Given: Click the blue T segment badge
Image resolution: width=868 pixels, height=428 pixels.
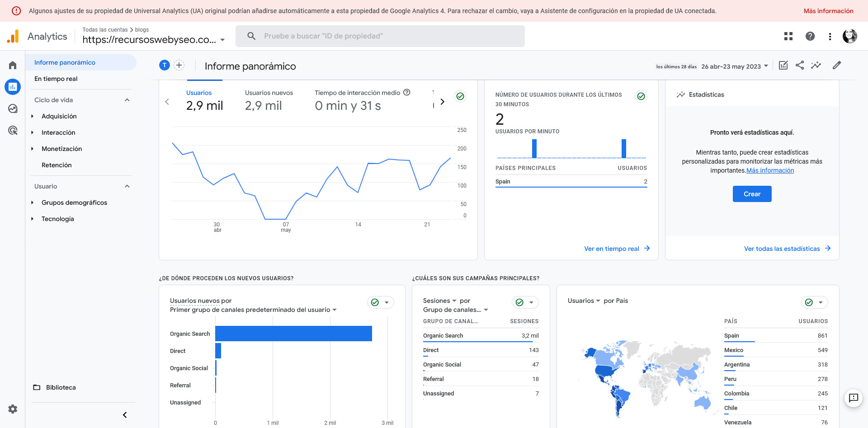Looking at the screenshot, I should coord(165,65).
